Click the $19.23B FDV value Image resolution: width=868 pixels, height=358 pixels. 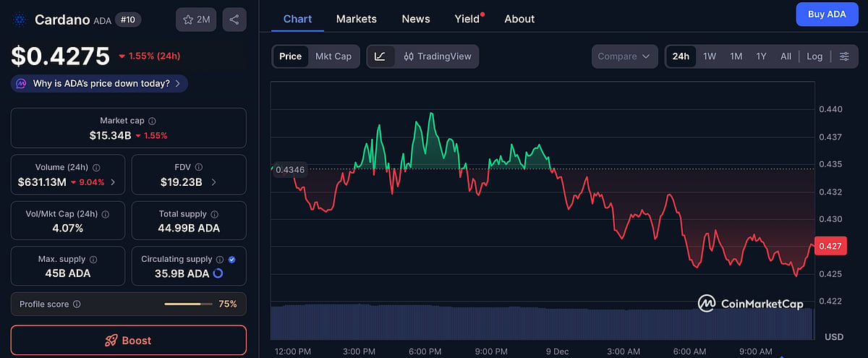pos(181,182)
